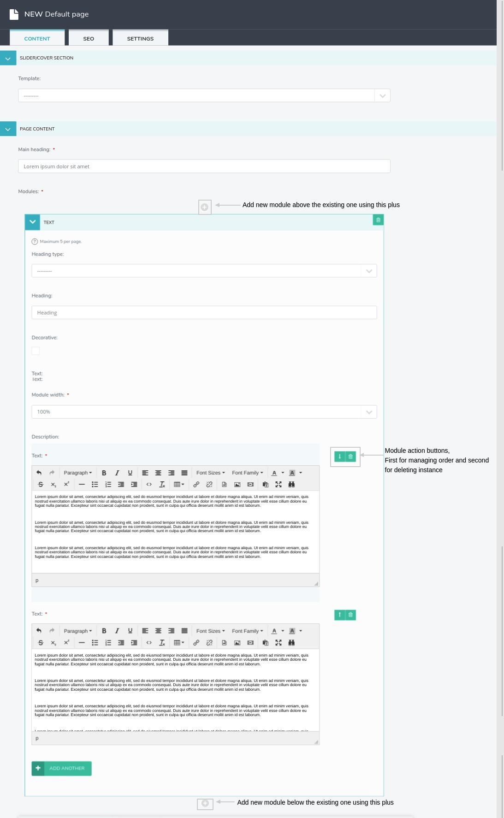Switch to the SEO tab
The height and width of the screenshot is (818, 504).
89,38
